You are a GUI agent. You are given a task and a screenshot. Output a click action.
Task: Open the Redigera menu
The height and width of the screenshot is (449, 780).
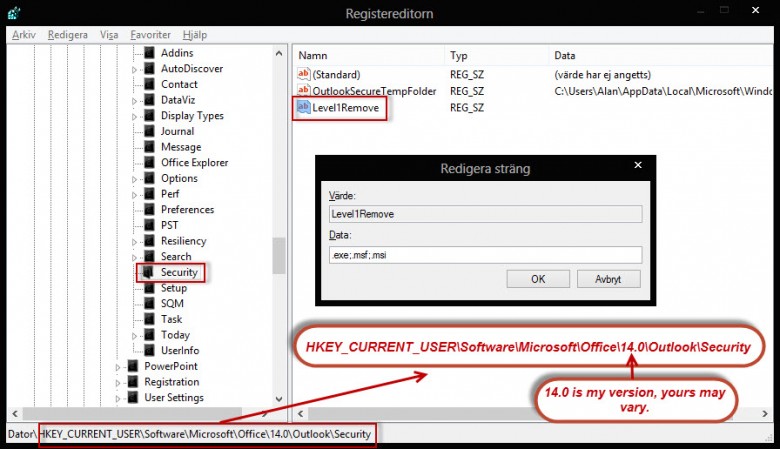[68, 35]
